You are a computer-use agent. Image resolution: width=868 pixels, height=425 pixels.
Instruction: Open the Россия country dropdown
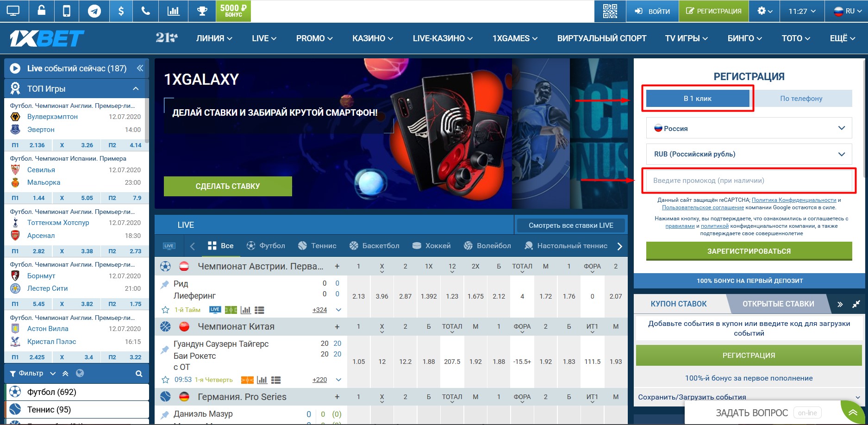[x=749, y=128]
